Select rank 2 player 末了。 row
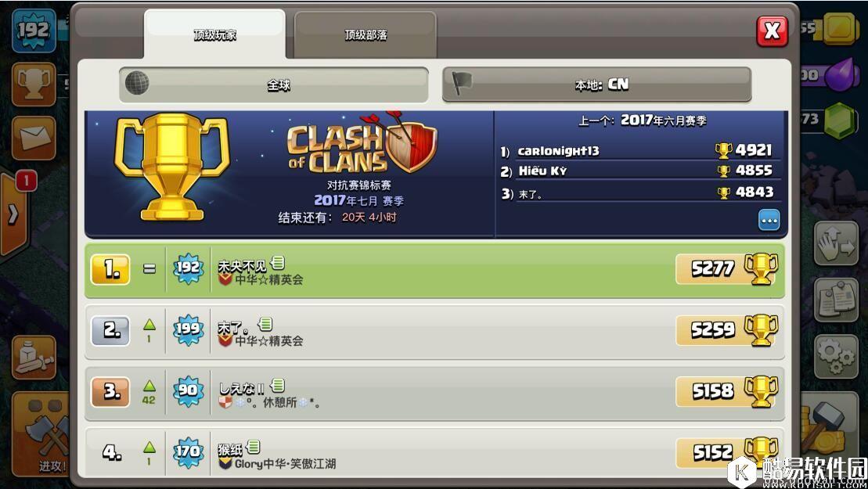This screenshot has width=868, height=489. (434, 331)
